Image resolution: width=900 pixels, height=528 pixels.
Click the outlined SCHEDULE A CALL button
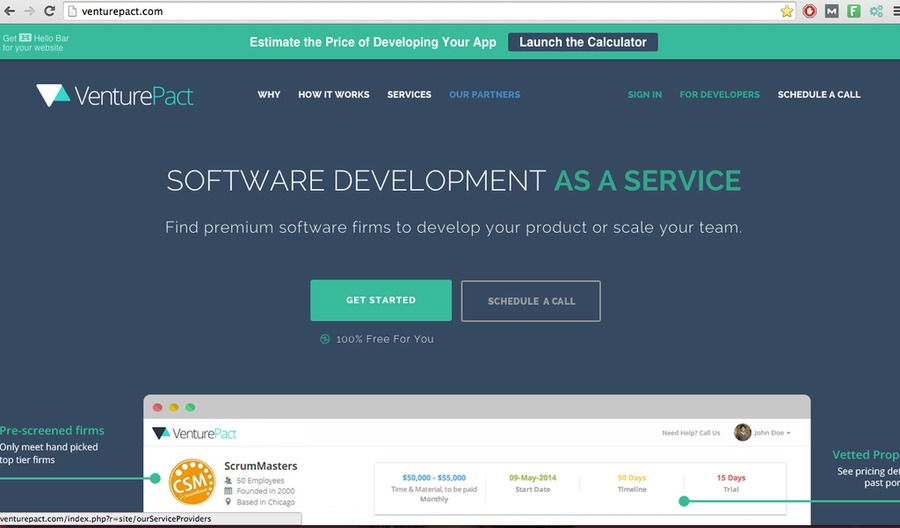[531, 301]
